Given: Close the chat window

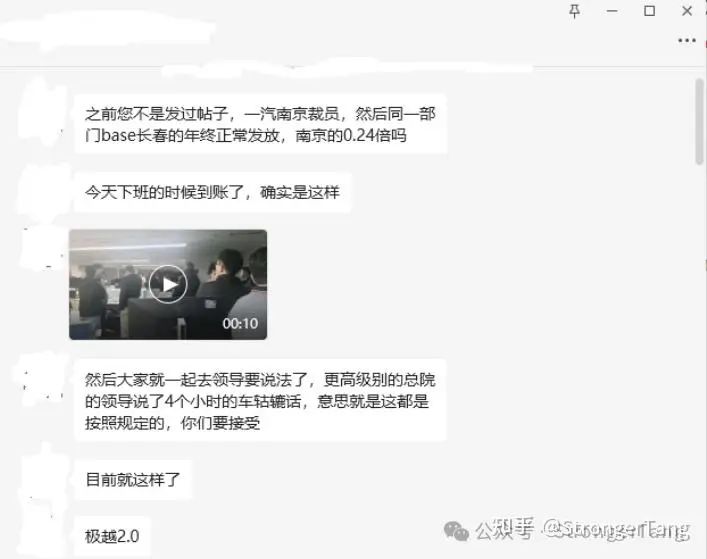Looking at the screenshot, I should click(687, 11).
